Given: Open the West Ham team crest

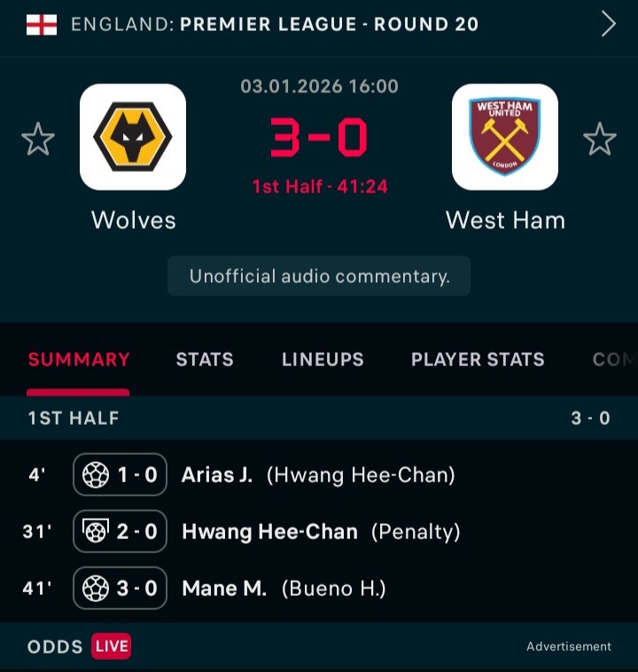Looking at the screenshot, I should (505, 137).
